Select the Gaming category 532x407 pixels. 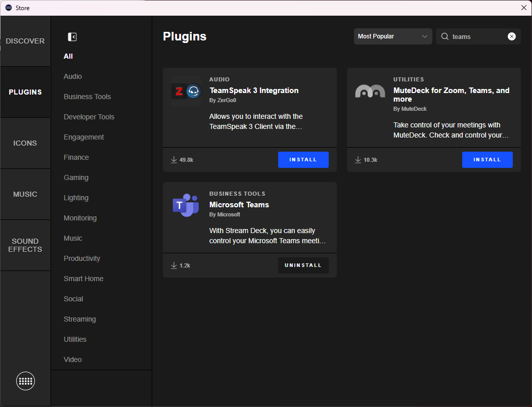76,178
